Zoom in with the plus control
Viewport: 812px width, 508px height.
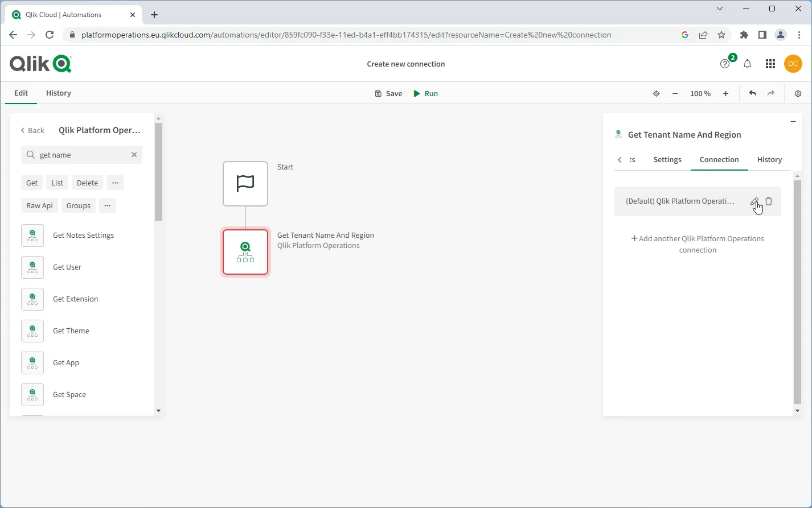coord(725,93)
